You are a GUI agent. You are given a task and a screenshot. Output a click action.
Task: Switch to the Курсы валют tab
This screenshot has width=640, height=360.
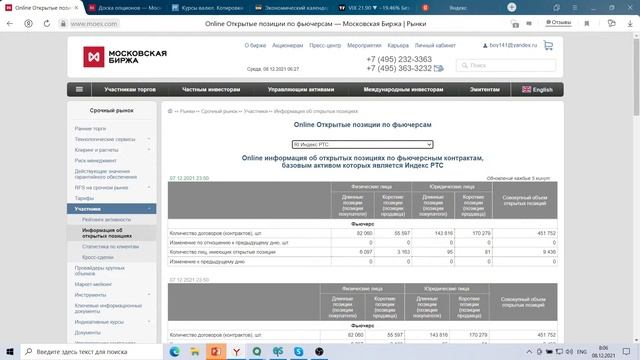(x=208, y=8)
